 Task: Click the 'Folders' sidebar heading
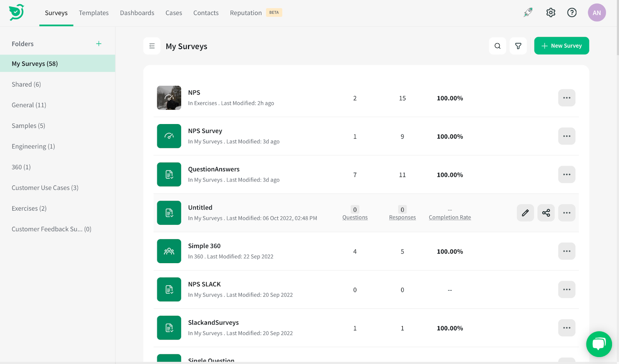point(22,44)
